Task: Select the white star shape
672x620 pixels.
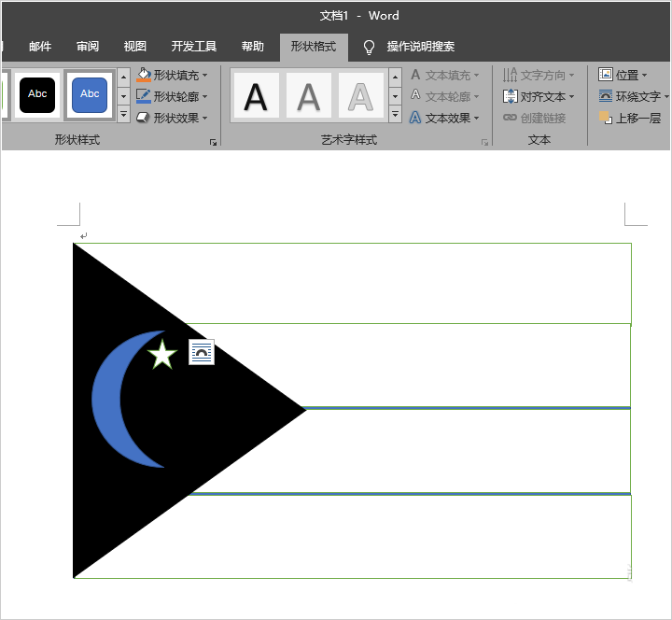Action: [x=162, y=355]
